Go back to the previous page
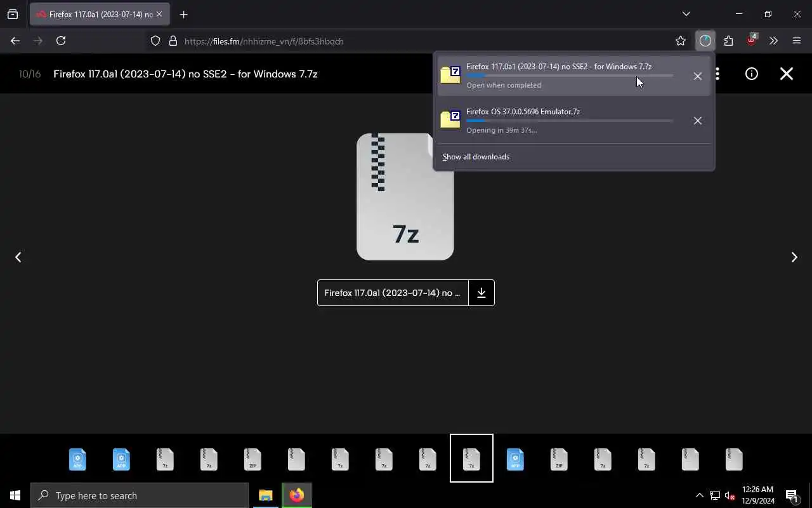Screen dimensions: 812x508 pos(15,41)
